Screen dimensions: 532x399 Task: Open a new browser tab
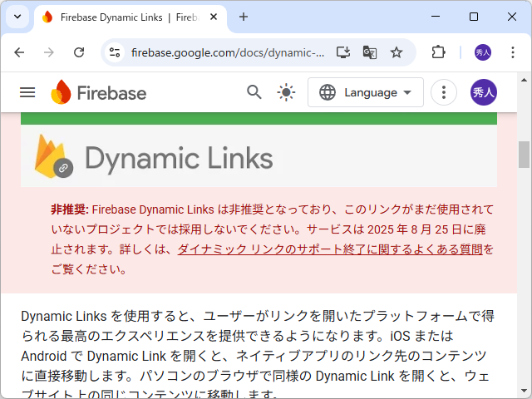coord(244,17)
